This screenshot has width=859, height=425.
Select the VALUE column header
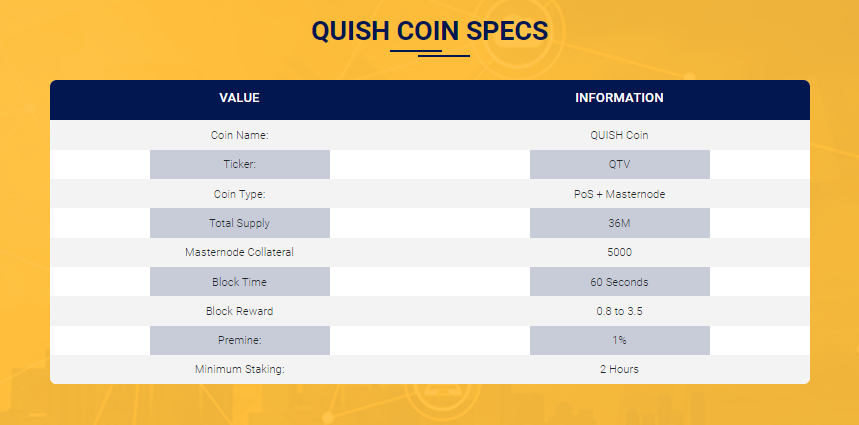coord(239,98)
